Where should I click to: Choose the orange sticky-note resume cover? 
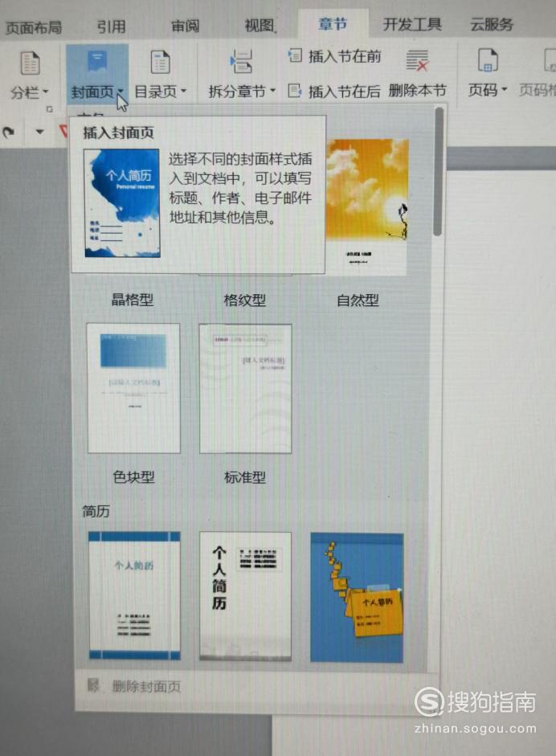(357, 598)
